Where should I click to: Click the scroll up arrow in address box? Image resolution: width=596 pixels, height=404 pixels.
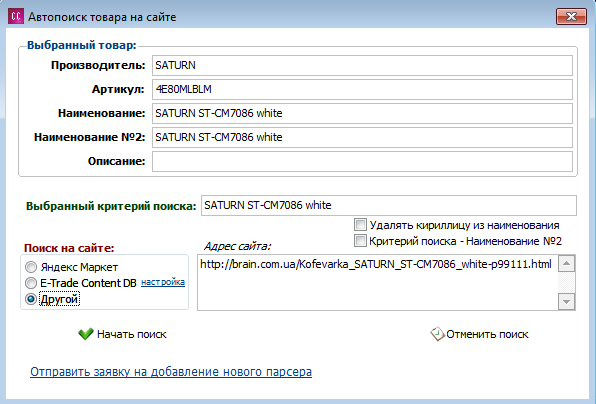[x=566, y=264]
